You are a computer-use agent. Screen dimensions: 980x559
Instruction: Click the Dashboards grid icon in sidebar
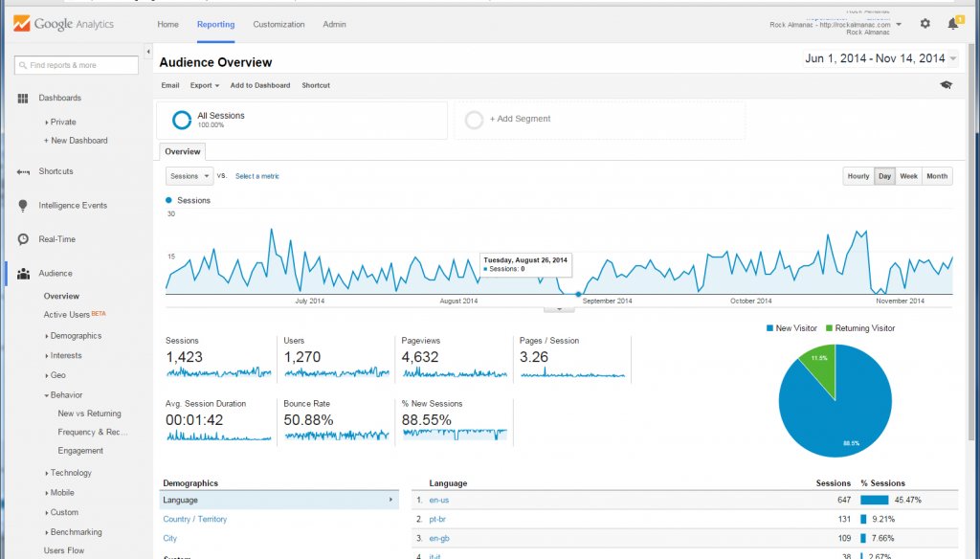pos(23,98)
